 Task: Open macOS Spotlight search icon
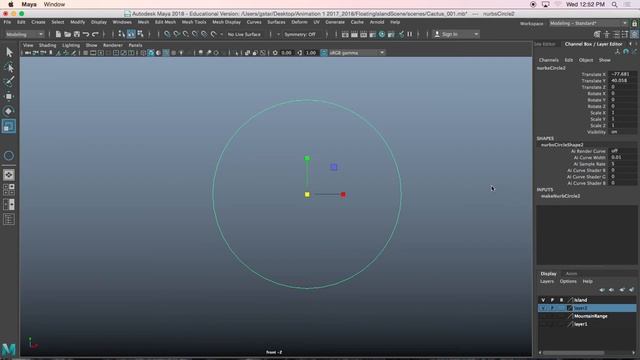614,4
